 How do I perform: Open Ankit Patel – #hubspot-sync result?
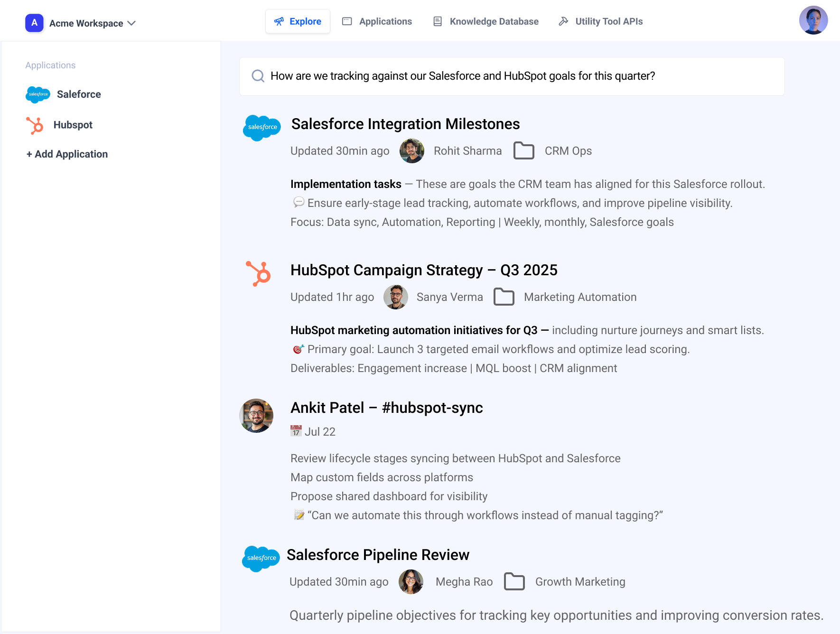(386, 408)
